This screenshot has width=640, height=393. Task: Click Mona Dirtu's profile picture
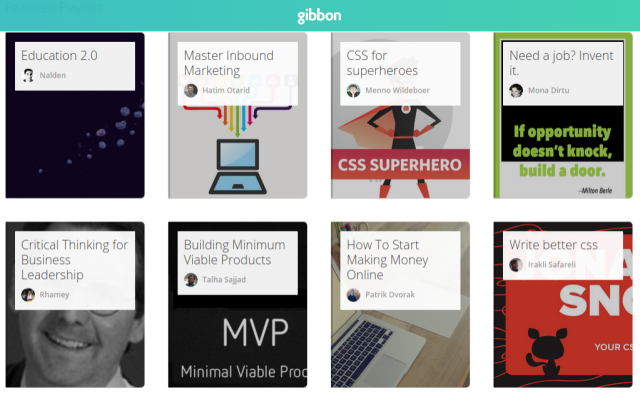point(516,90)
